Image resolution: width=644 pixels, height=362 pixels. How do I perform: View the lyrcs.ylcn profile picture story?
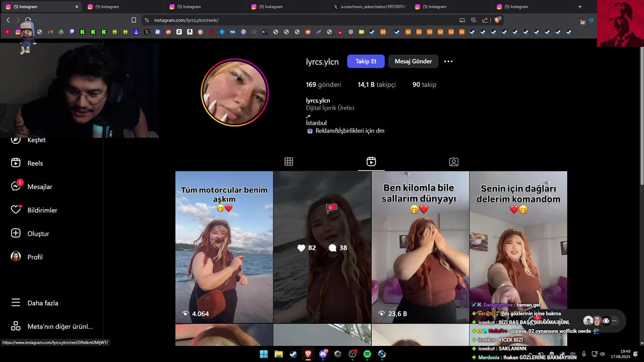[x=234, y=93]
